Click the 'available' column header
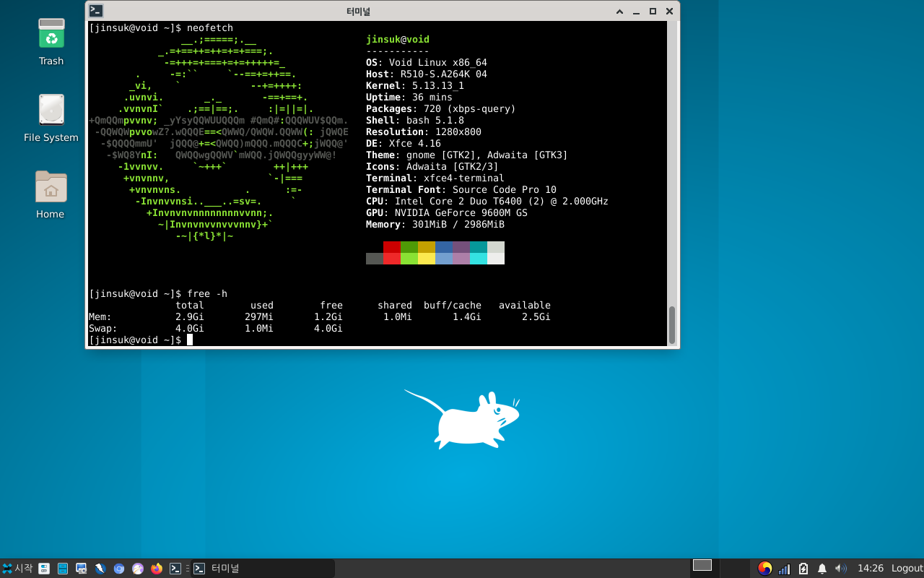The image size is (924, 578). coord(525,306)
